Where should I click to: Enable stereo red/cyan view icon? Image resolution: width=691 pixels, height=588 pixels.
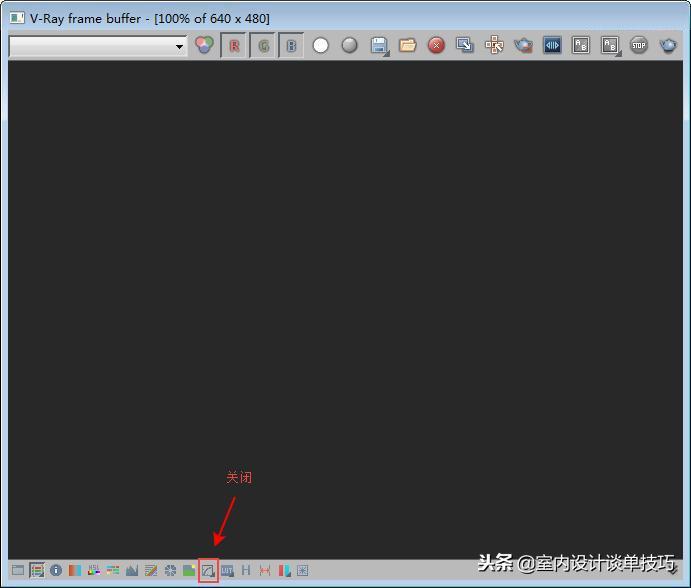284,570
